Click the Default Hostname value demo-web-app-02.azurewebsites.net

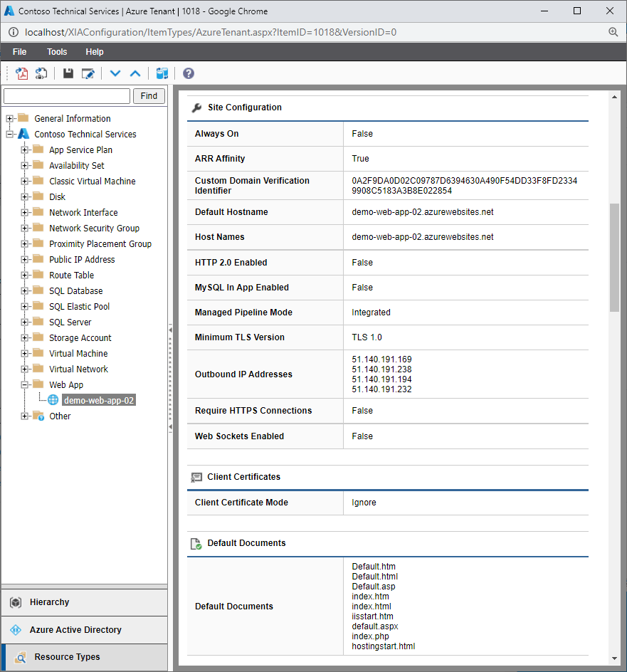pyautogui.click(x=423, y=212)
